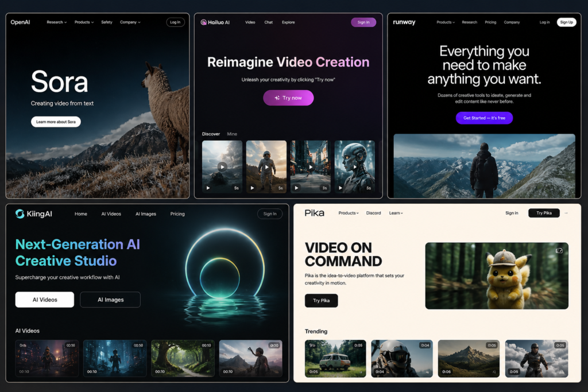Screen dimensions: 588x392
Task: Expand the Learn dropdown on Pika
Action: [x=396, y=213]
